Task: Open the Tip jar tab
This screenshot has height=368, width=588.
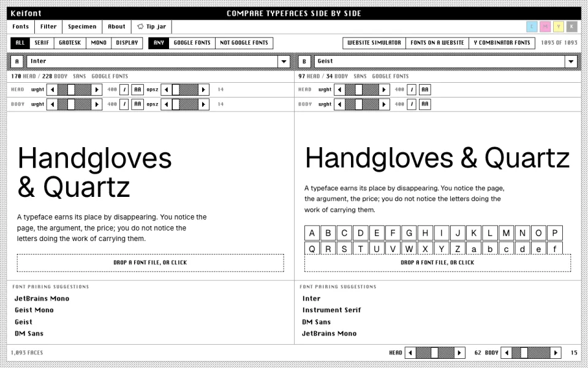Action: (151, 26)
